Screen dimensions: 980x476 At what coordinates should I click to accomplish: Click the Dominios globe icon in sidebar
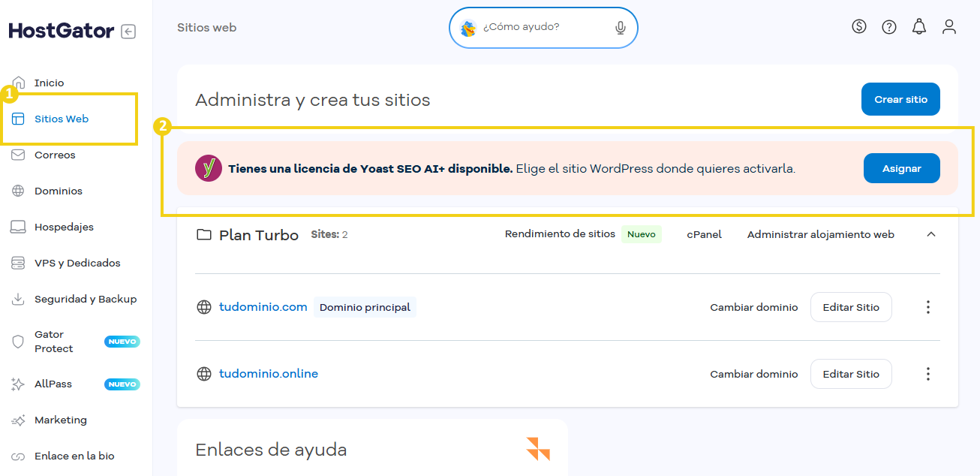click(x=19, y=191)
